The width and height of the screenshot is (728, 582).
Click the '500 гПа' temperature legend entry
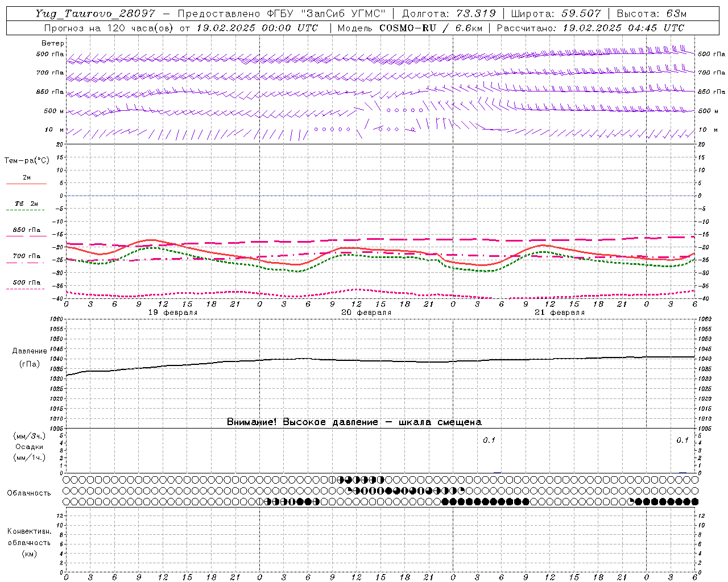[x=27, y=282]
